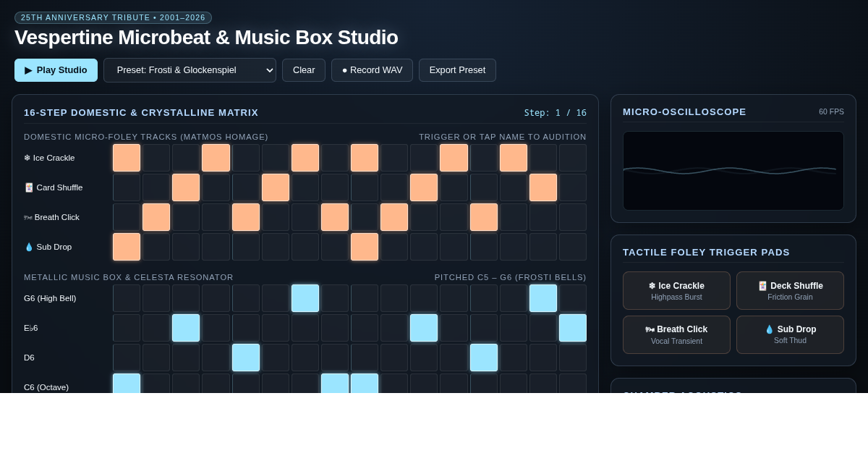Click the E♭6 row label

31,328
